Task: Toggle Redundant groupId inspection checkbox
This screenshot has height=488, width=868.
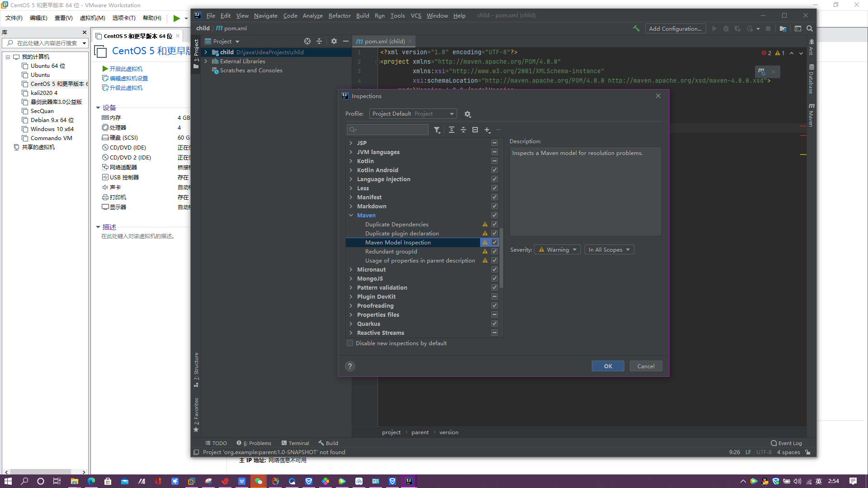Action: tap(495, 252)
